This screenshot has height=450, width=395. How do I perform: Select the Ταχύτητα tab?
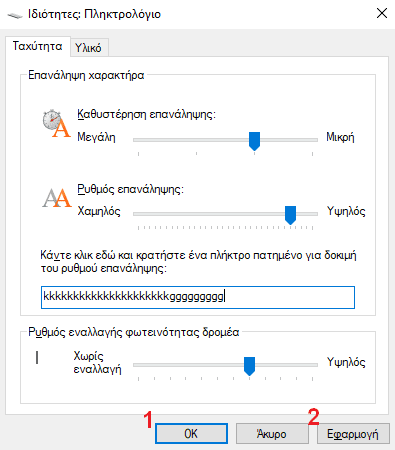click(x=37, y=46)
